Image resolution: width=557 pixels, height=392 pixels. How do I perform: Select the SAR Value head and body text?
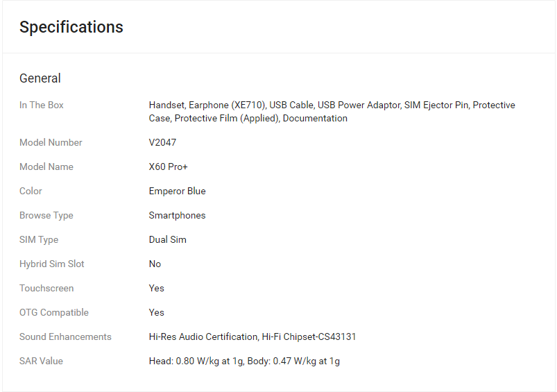click(244, 361)
